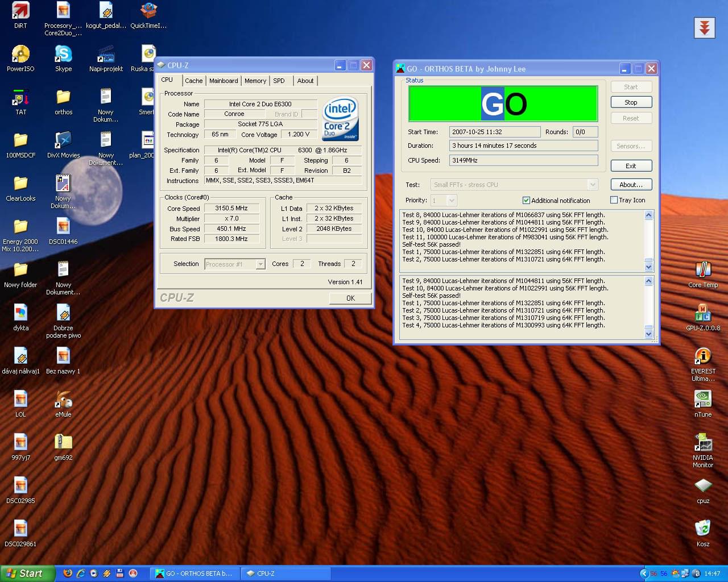The width and height of the screenshot is (728, 582).
Task: Switch to the Cache tab in CPU-Z
Action: 194,81
